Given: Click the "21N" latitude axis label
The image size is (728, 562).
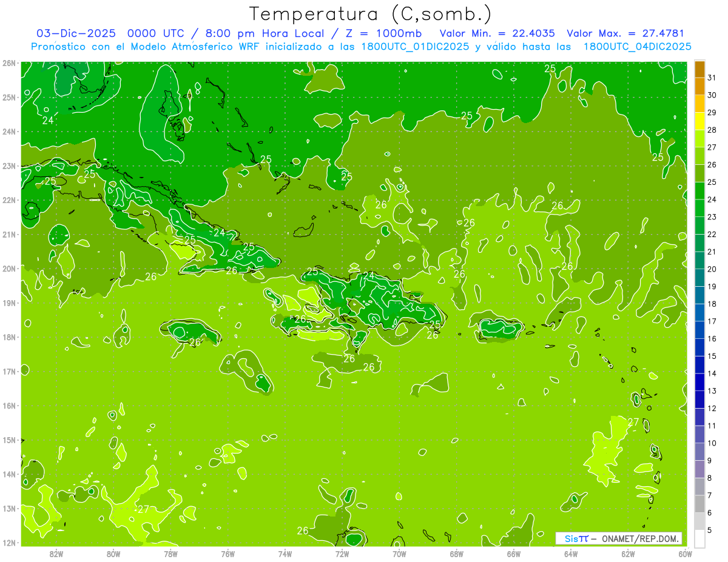Looking at the screenshot, I should click(9, 234).
